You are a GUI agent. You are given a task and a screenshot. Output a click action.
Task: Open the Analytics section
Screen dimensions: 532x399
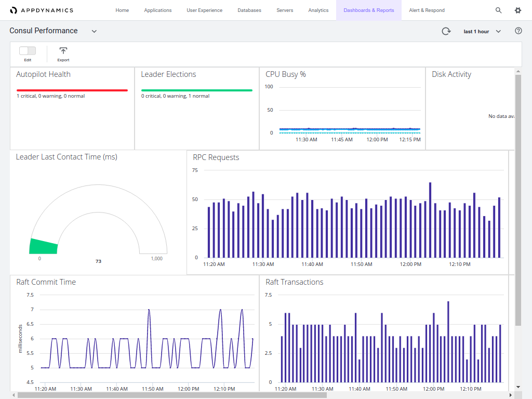click(x=318, y=10)
